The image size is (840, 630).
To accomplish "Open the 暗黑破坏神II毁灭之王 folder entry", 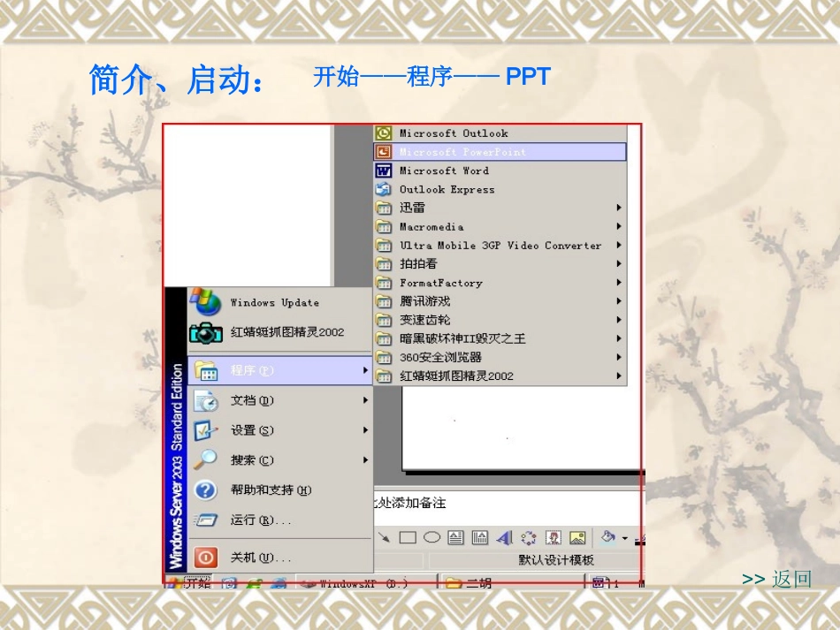I will (500, 338).
